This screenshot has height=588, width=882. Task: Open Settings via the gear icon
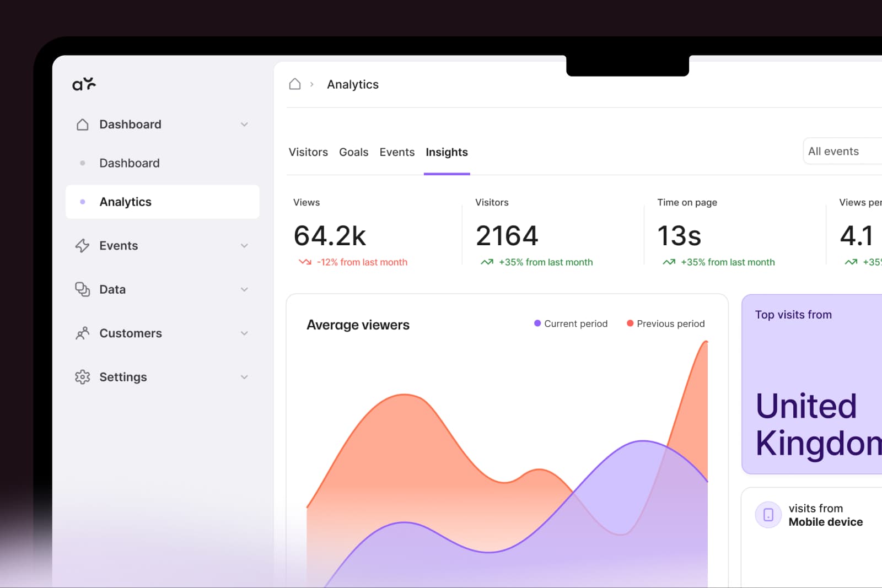click(82, 377)
